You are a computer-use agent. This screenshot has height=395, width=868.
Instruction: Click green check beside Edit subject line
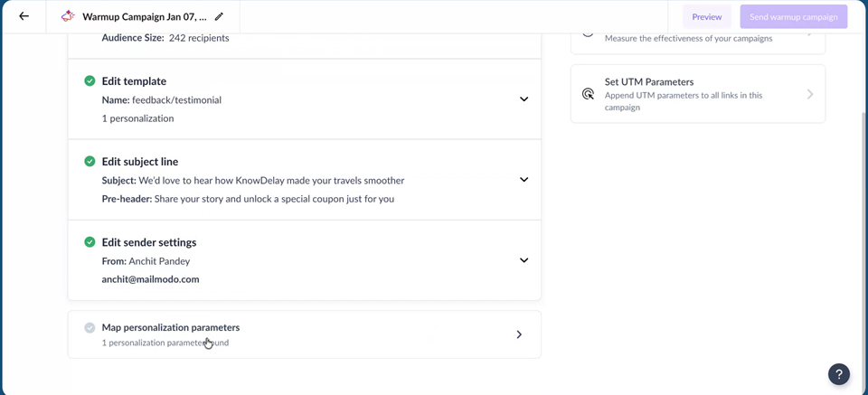(x=90, y=162)
